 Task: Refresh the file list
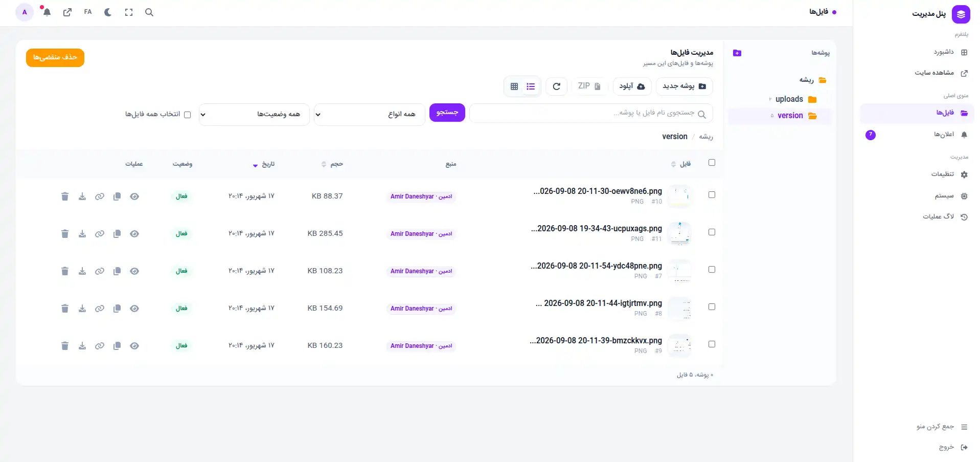point(557,86)
